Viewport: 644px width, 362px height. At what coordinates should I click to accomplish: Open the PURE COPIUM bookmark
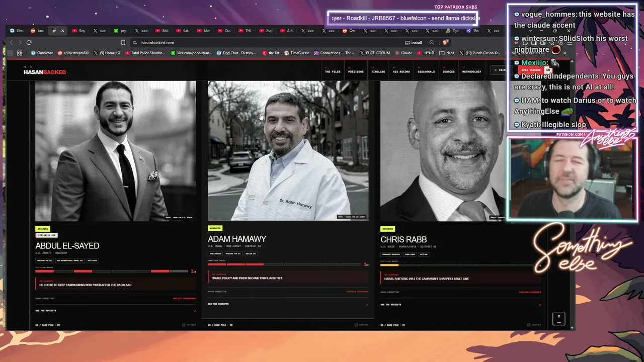coord(375,53)
